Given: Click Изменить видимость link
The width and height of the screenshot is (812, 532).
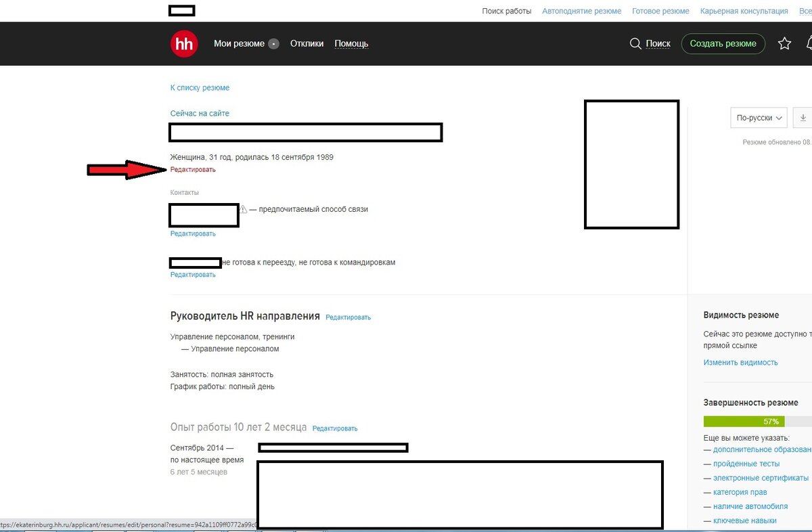Looking at the screenshot, I should pyautogui.click(x=740, y=363).
